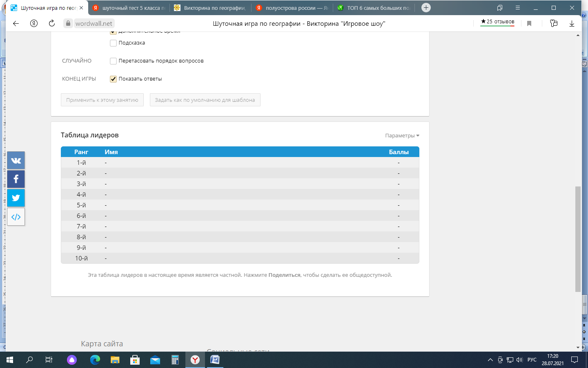Click the site lock icon
The image size is (588, 368).
[x=68, y=23]
